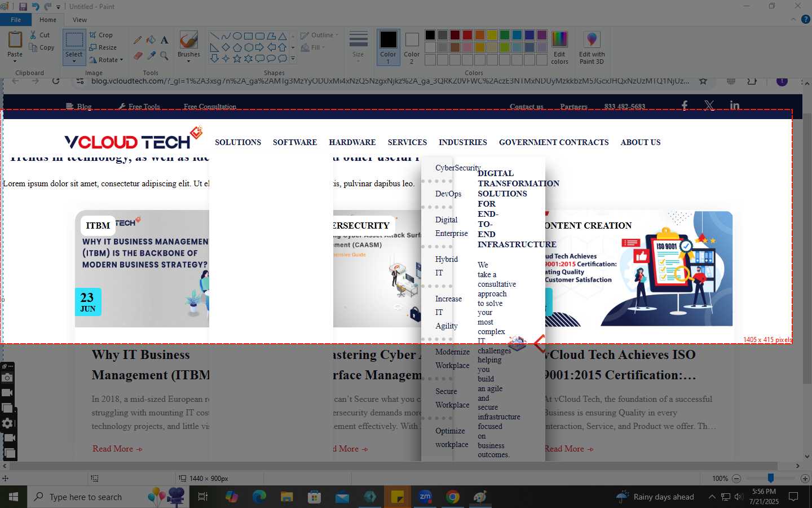Select the Pencil tool
812x508 pixels.
click(x=138, y=40)
